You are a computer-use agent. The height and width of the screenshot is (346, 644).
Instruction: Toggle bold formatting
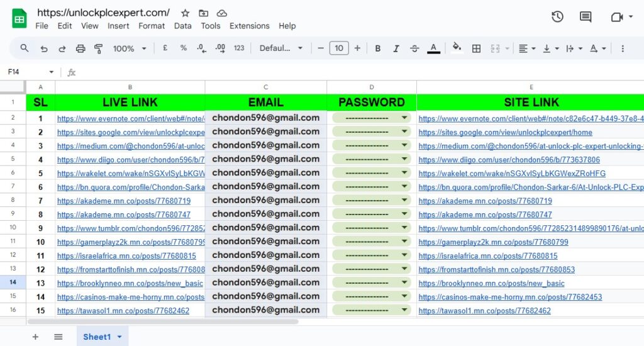tap(378, 48)
